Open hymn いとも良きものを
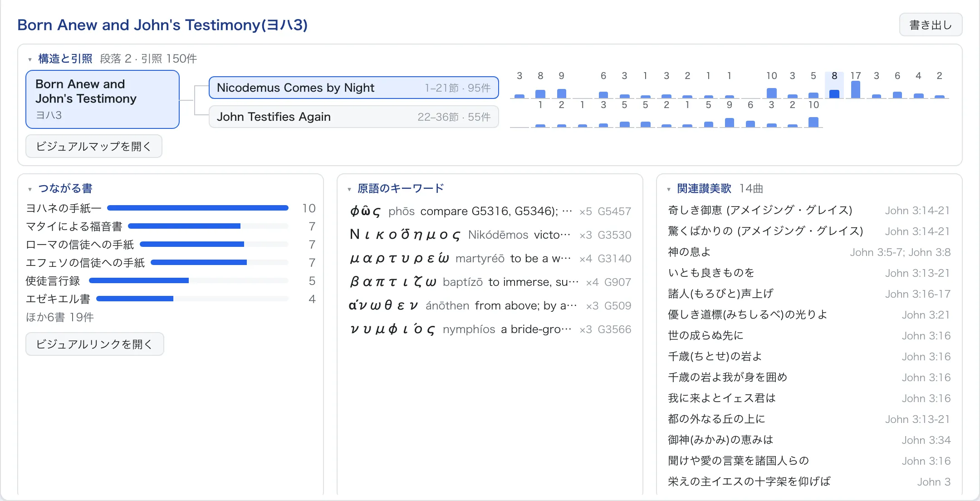This screenshot has height=501, width=980. tap(809, 273)
